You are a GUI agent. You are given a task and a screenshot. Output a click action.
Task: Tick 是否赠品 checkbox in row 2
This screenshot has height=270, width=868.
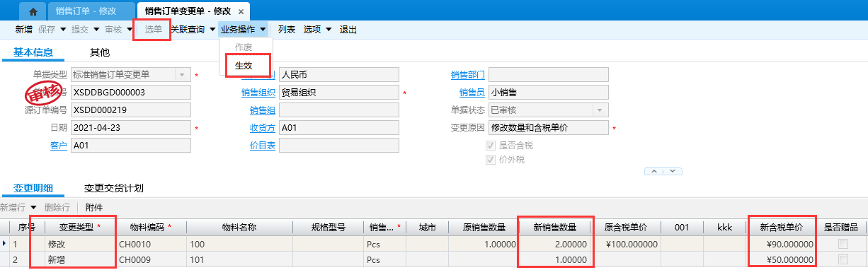[x=843, y=259]
